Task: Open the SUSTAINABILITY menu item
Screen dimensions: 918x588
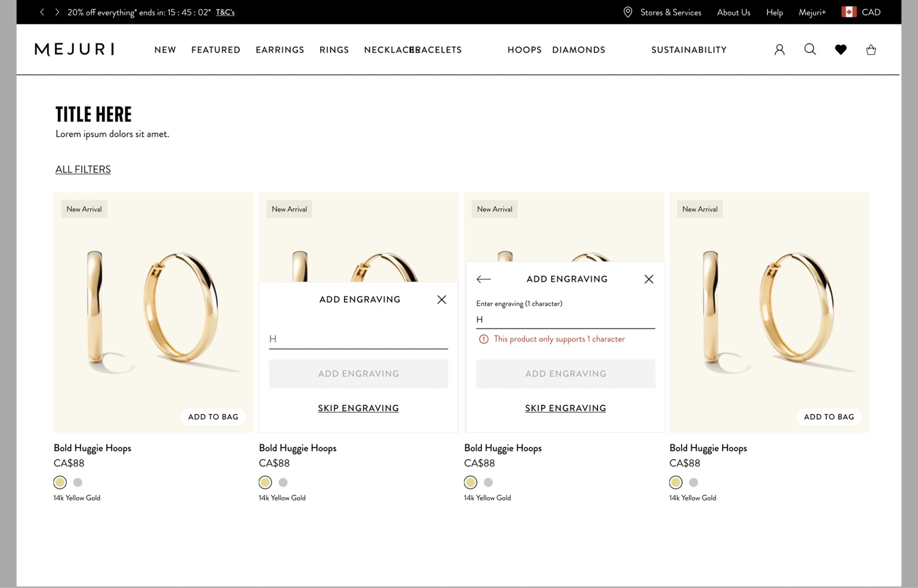Action: click(x=688, y=50)
